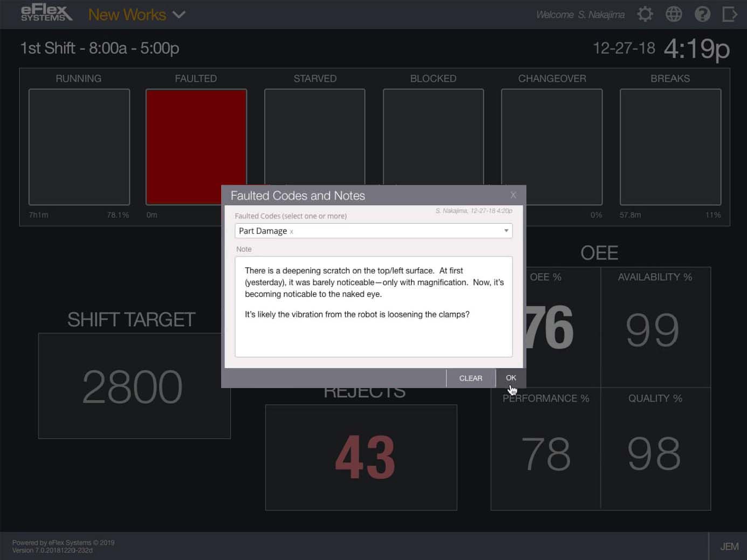Screen dimensions: 747x560
Task: Open the settings gear icon
Action: click(x=645, y=14)
